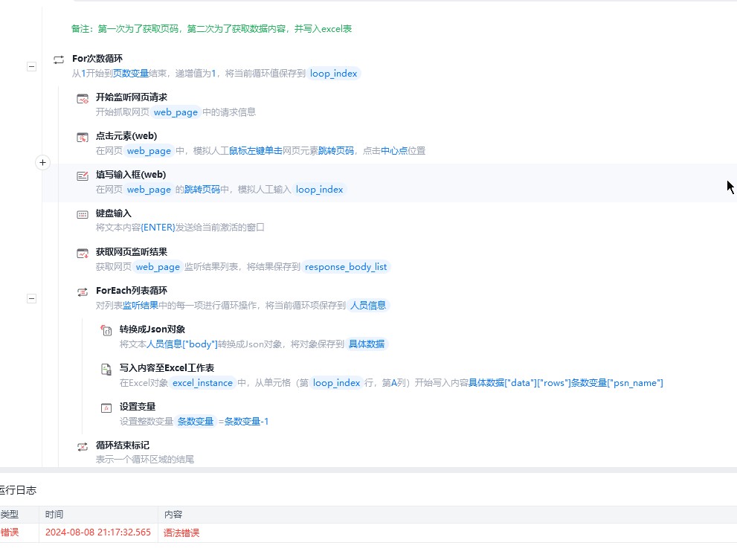
Task: Click the For次数循环 loop icon
Action: pos(59,59)
